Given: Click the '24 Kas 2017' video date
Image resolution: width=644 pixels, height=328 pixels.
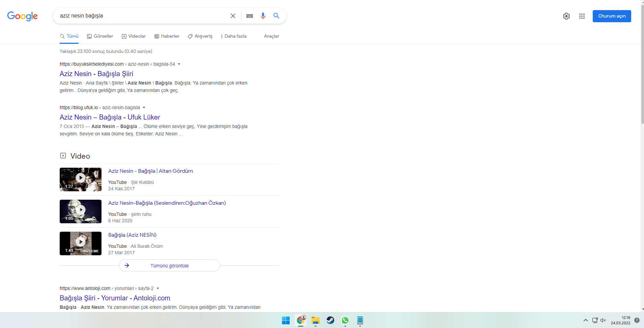Looking at the screenshot, I should pos(121,189).
